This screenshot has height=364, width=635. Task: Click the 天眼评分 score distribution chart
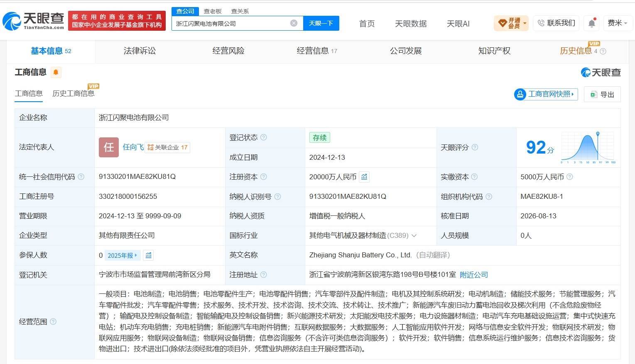[588, 147]
